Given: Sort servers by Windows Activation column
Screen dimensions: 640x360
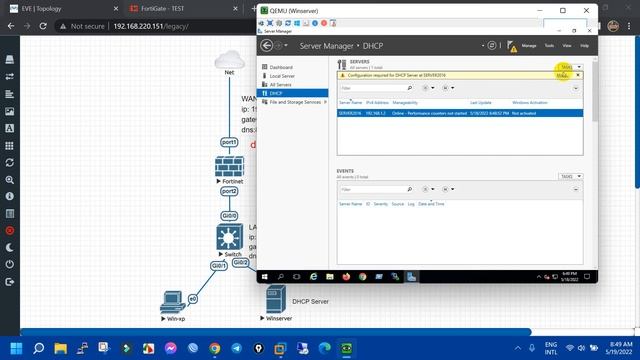Looking at the screenshot, I should pos(530,102).
